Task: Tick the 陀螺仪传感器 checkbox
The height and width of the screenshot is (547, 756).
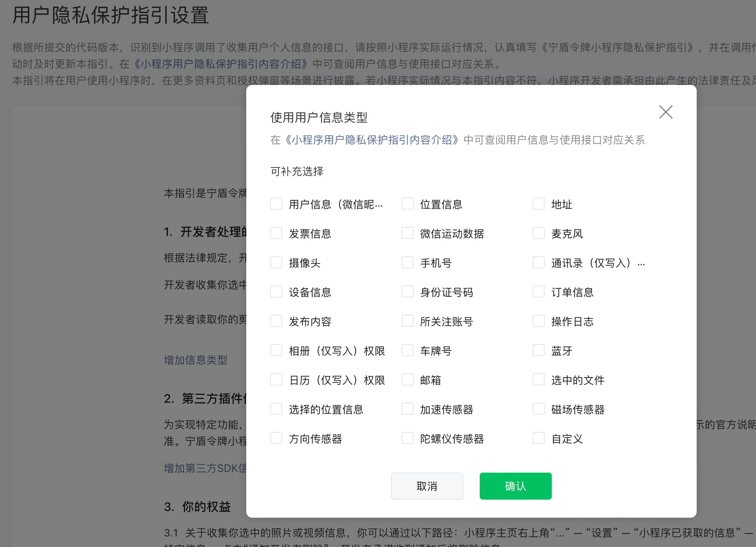Action: tap(408, 438)
